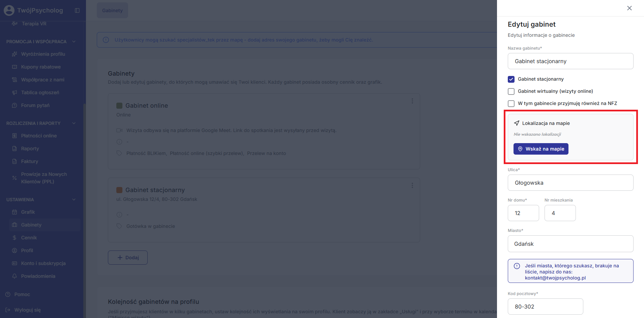Viewport: 644px width, 318px height.
Task: Collapse the Ustawienia section chevron
Action: pos(74,200)
